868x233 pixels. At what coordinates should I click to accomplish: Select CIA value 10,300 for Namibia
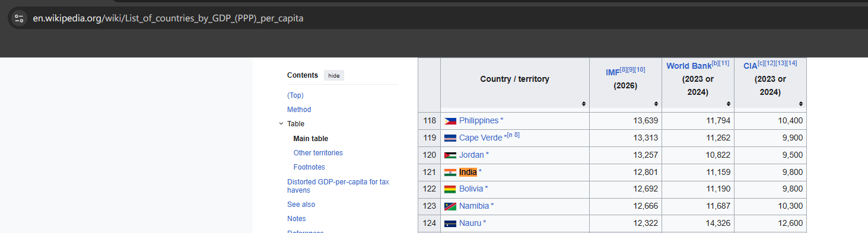790,206
